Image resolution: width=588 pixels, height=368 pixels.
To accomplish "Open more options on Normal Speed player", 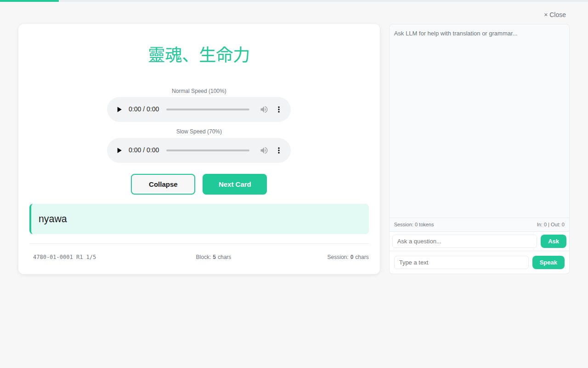I will point(278,109).
